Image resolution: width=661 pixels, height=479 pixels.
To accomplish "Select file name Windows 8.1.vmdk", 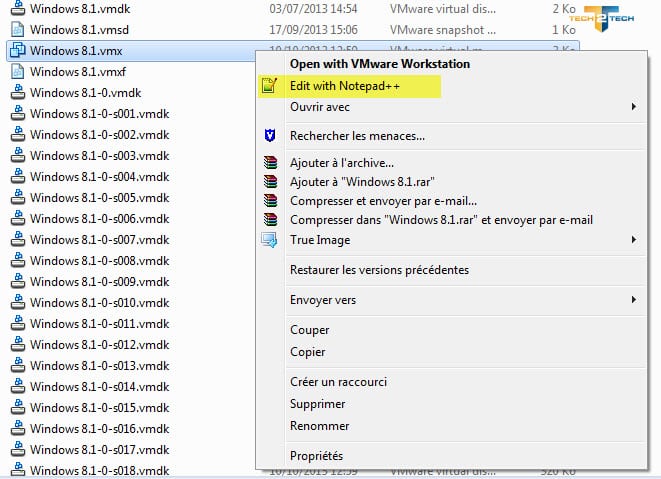I will pos(80,9).
